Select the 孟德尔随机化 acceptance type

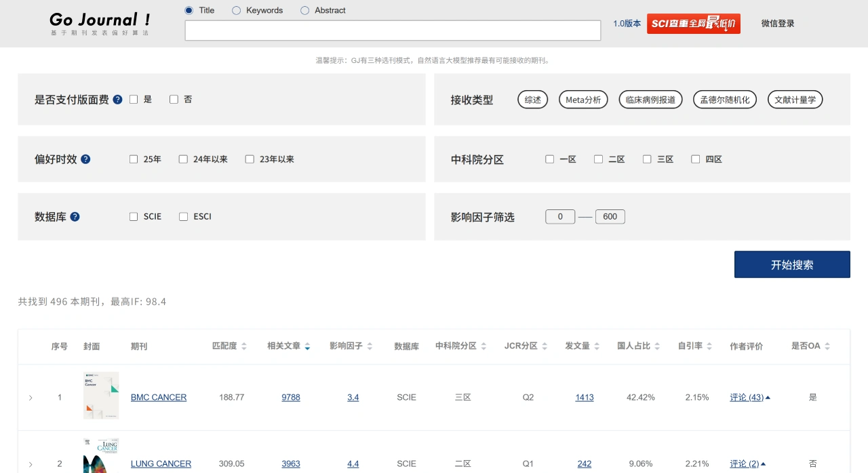pyautogui.click(x=725, y=100)
